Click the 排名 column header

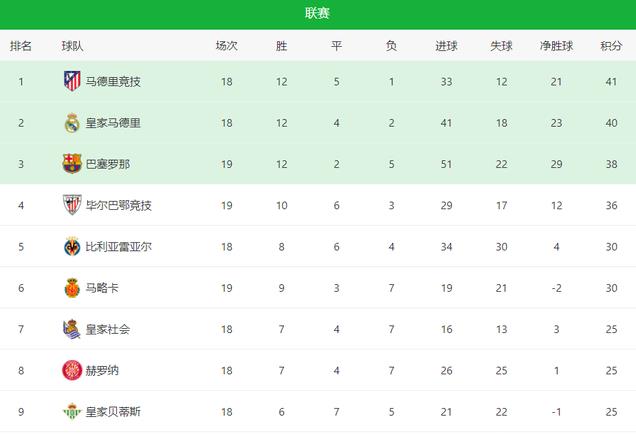click(x=21, y=46)
